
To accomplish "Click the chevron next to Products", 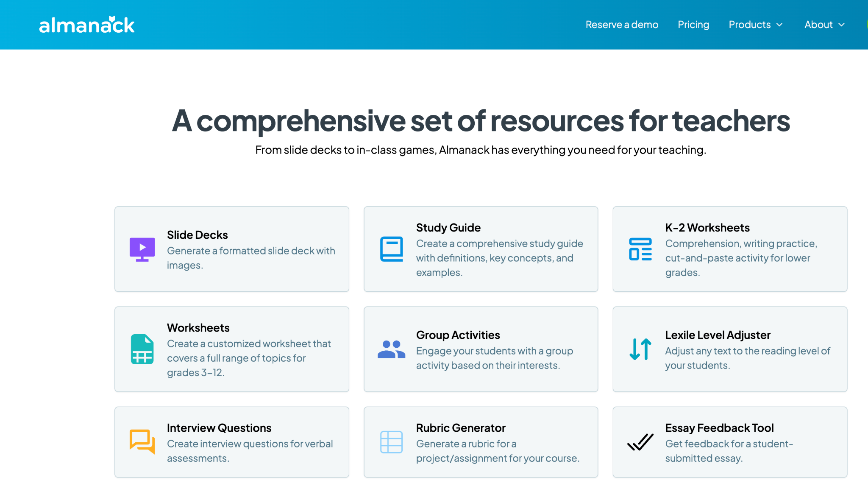I will coord(779,25).
